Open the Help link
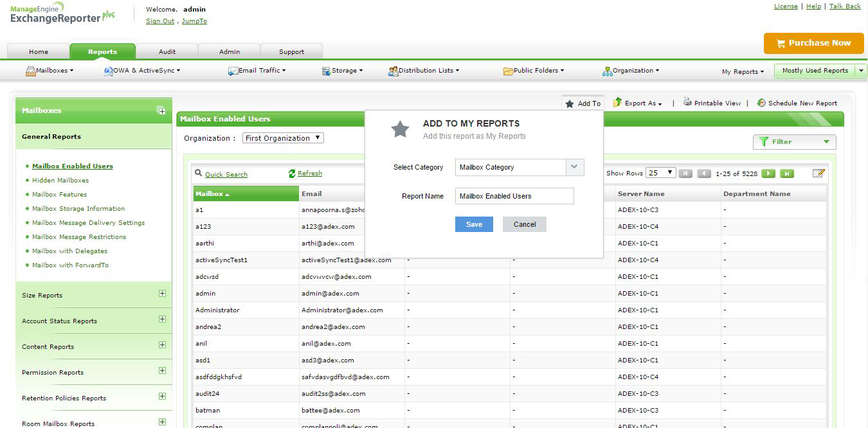 pyautogui.click(x=813, y=6)
